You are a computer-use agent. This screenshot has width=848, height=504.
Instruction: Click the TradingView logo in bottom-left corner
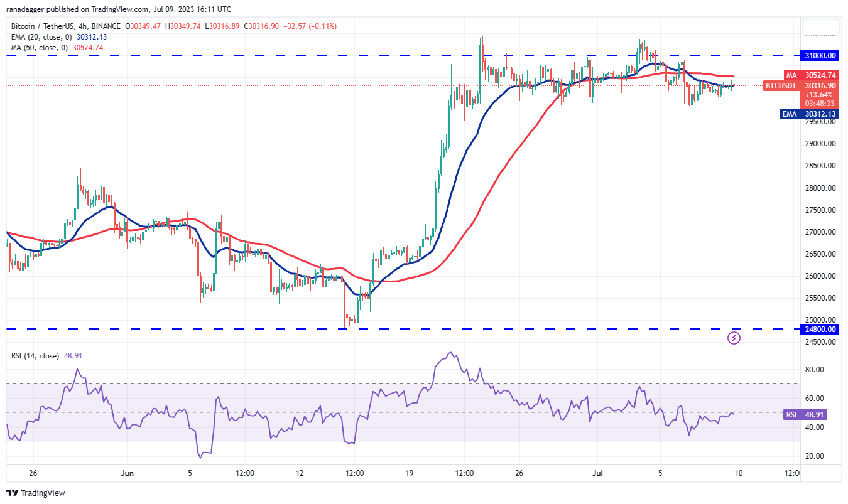[x=36, y=493]
